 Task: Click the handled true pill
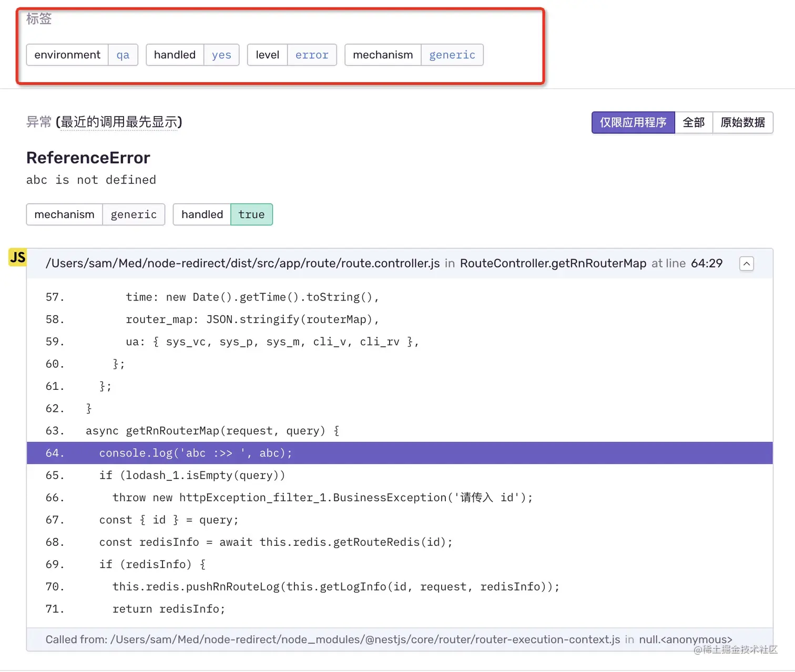[x=223, y=214]
